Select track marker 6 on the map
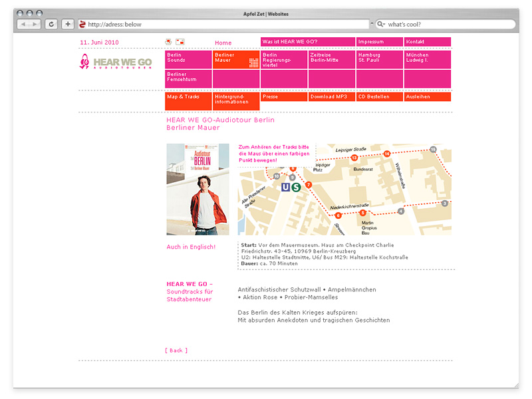 (x=338, y=215)
